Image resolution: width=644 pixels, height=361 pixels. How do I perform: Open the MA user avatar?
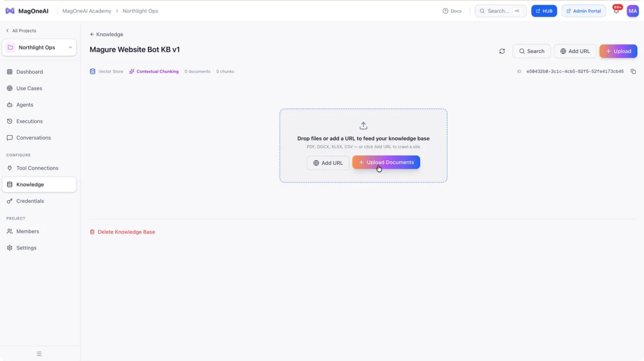[633, 11]
